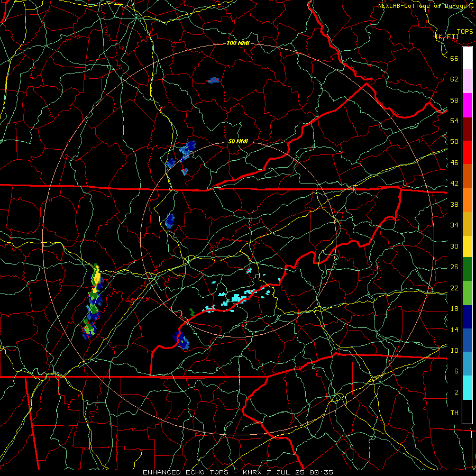Select the navy blue legend swatch
Viewport: 476px width, 476px height.
[x=467, y=317]
